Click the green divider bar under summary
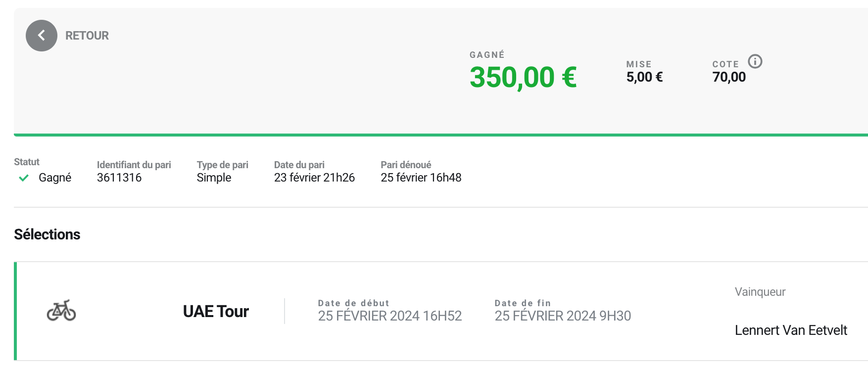 (x=440, y=135)
